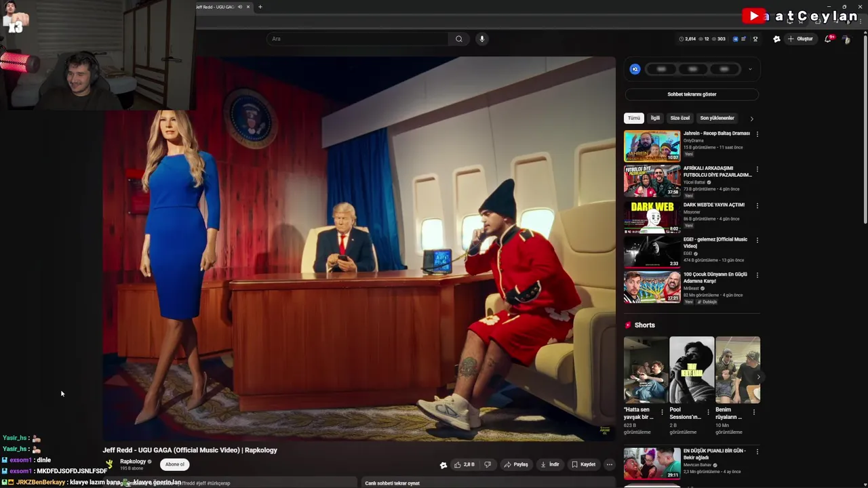Open the Rapkology channel name link
Screen dimensions: 868x488
click(133, 462)
